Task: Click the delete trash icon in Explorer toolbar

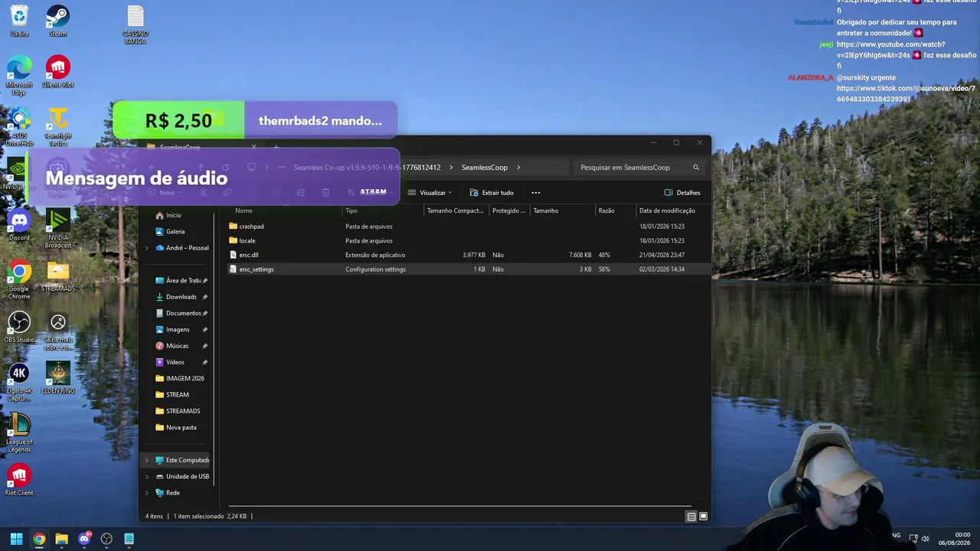Action: [325, 193]
